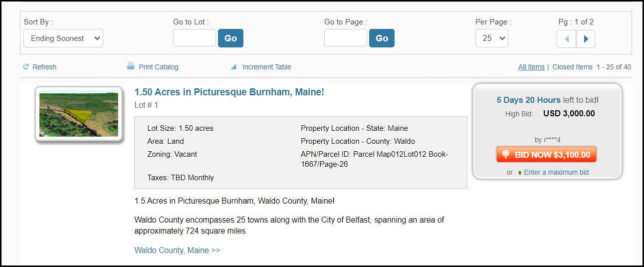Go to the next page arrow
Screen dimensions: 644x267
point(586,38)
